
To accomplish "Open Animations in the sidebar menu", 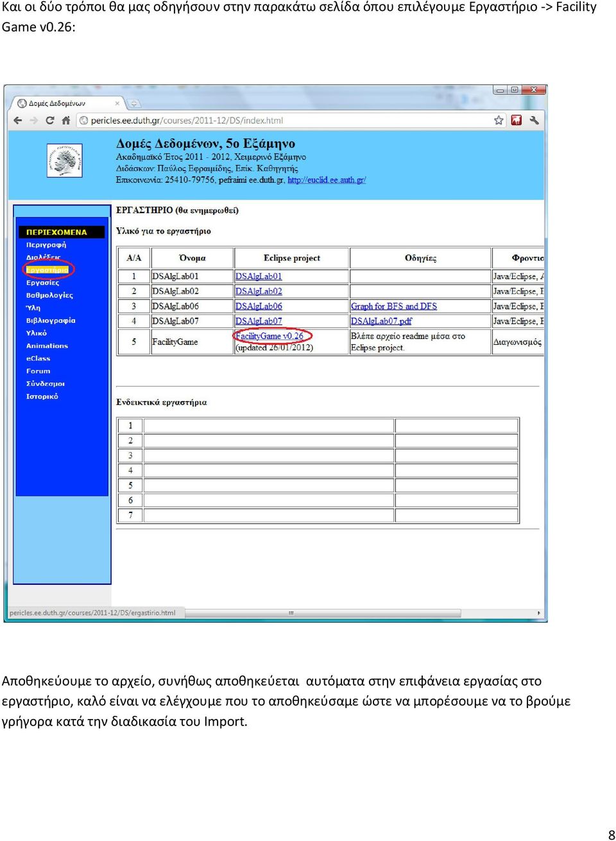I will coord(47,345).
